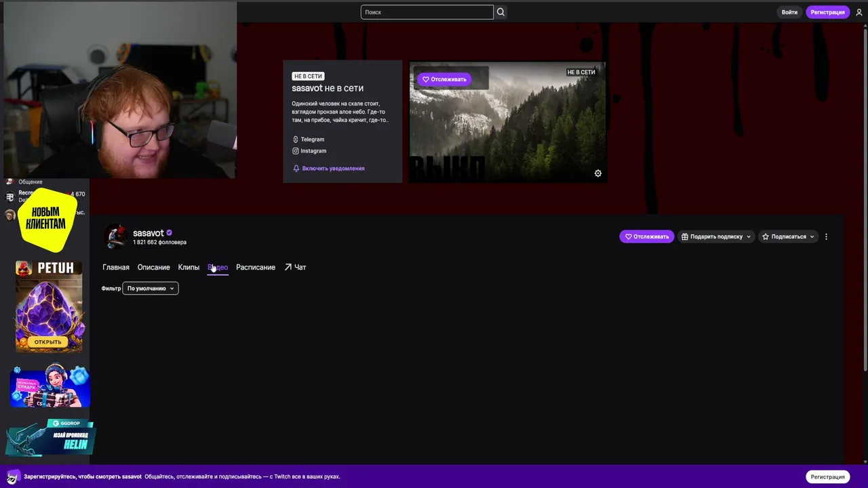
Task: Click Регистрация in the top bar
Action: coord(827,12)
